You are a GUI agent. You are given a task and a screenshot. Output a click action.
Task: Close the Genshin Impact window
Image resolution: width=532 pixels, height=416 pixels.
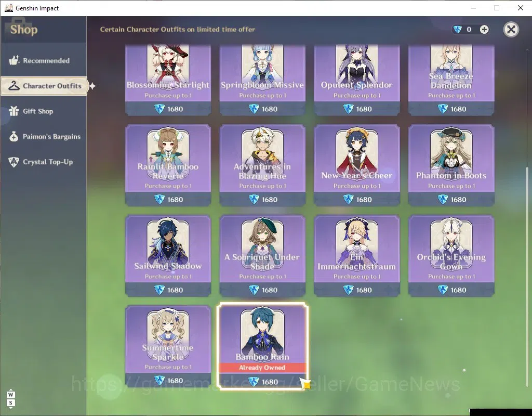click(x=521, y=8)
